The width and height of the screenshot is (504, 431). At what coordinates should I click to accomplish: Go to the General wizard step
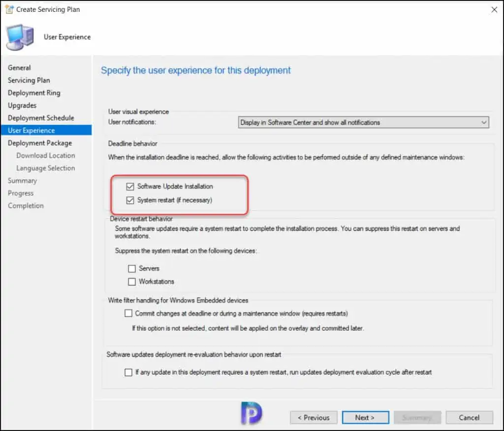point(19,68)
